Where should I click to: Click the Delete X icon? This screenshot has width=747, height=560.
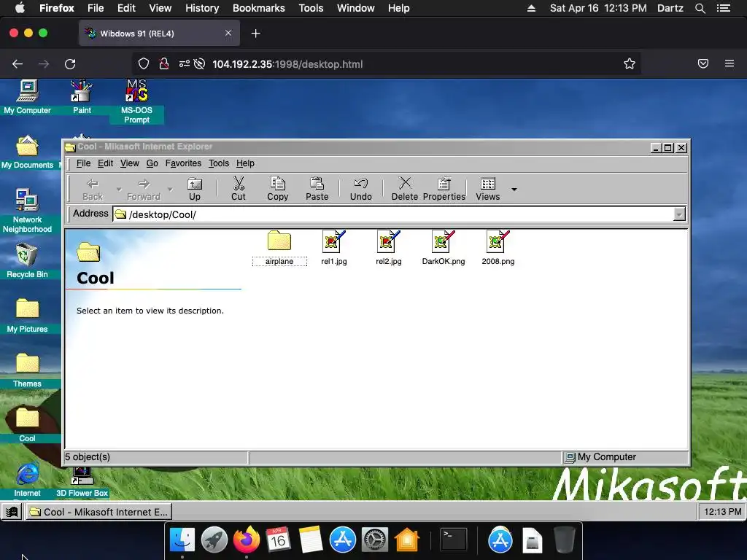tap(405, 183)
